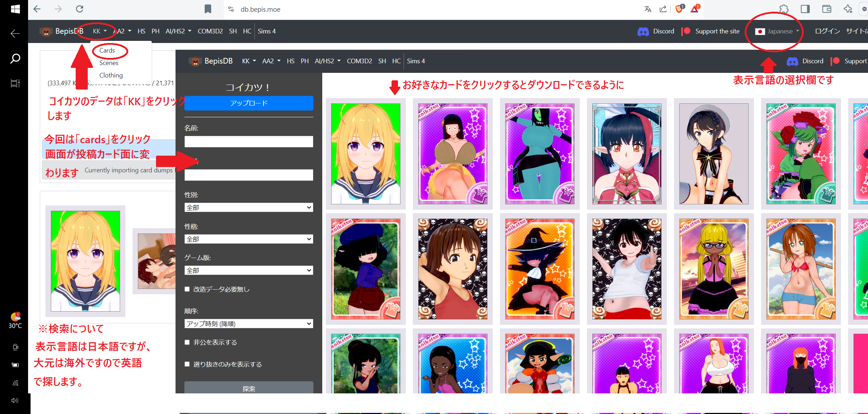868x414 pixels.
Task: Toggle the browser sidebar panel icon
Action: pos(805,9)
